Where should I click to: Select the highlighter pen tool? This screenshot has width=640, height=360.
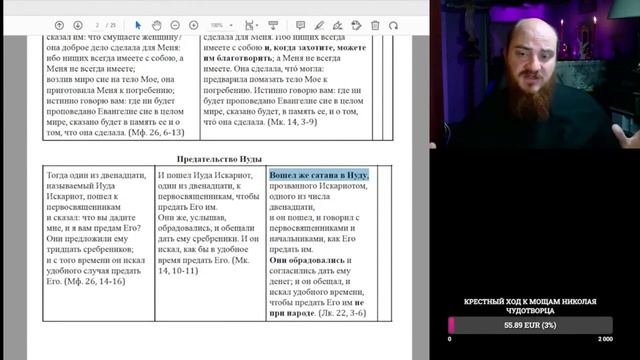pyautogui.click(x=319, y=25)
